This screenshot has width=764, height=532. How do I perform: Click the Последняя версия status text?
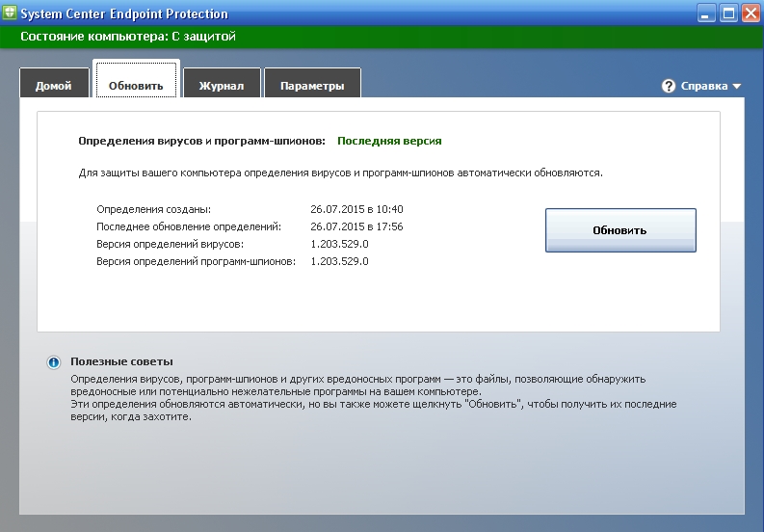tap(389, 141)
